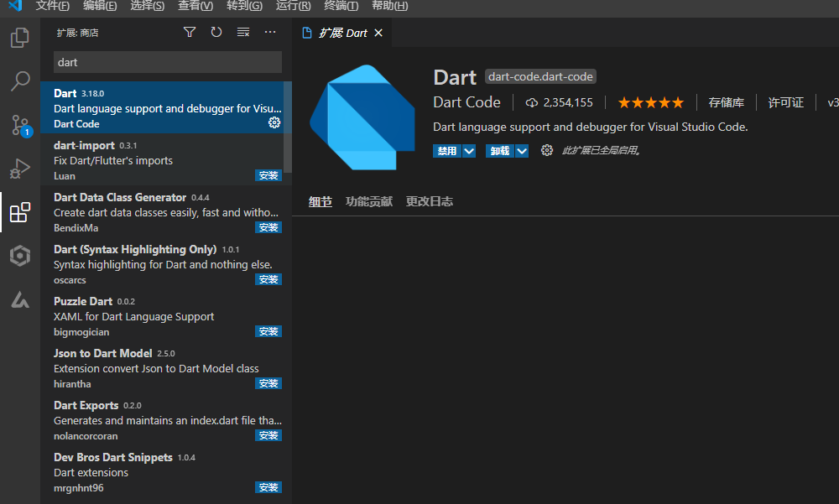Click the 2,354,155 install count
839x504 pixels.
tap(568, 102)
